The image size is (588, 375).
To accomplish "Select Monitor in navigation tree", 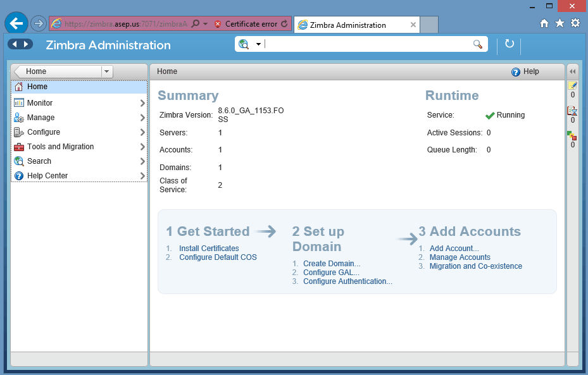I will point(79,103).
